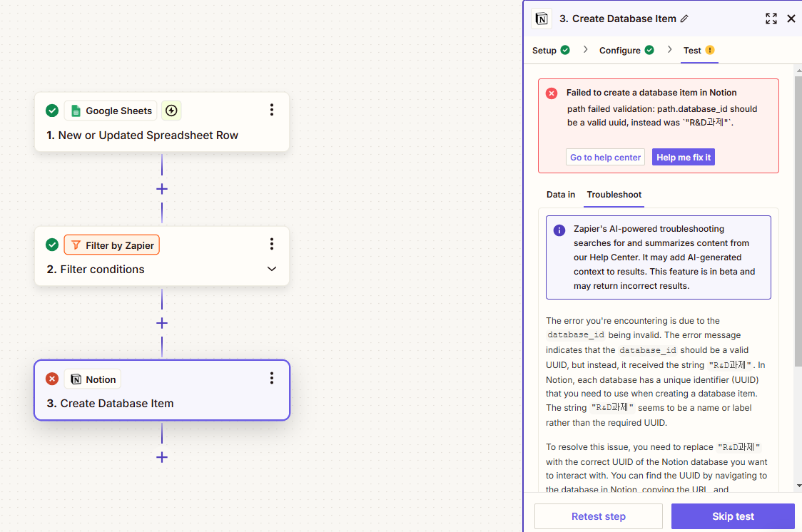Switch to the Configure tab
The width and height of the screenshot is (802, 532).
point(626,50)
